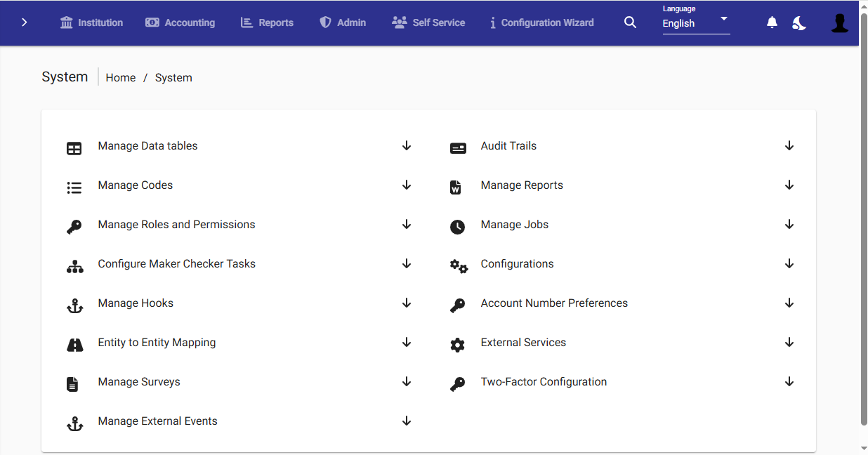Click the document icon beside Manage Surveys
Viewport: 868px width, 455px height.
(x=72, y=385)
